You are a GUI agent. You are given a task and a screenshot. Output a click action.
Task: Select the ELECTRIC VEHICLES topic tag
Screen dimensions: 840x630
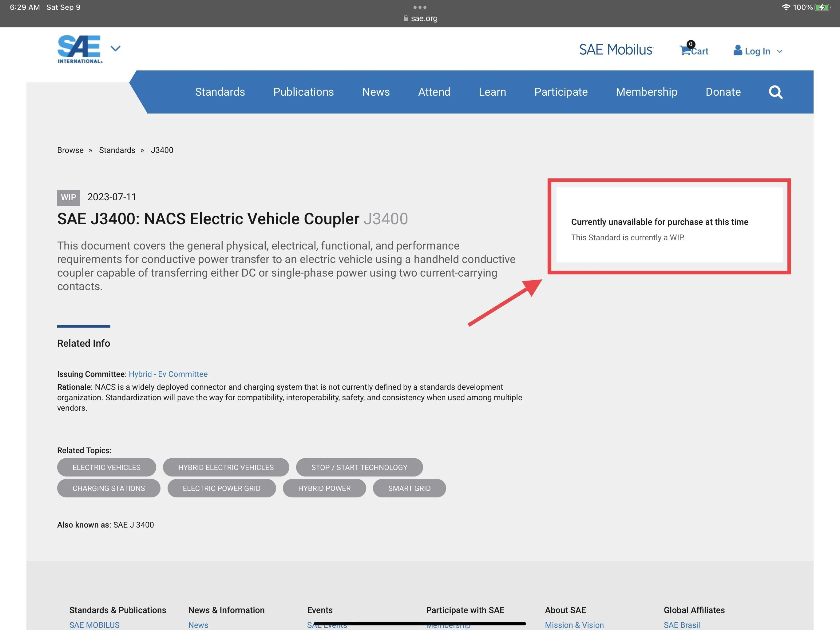point(106,467)
